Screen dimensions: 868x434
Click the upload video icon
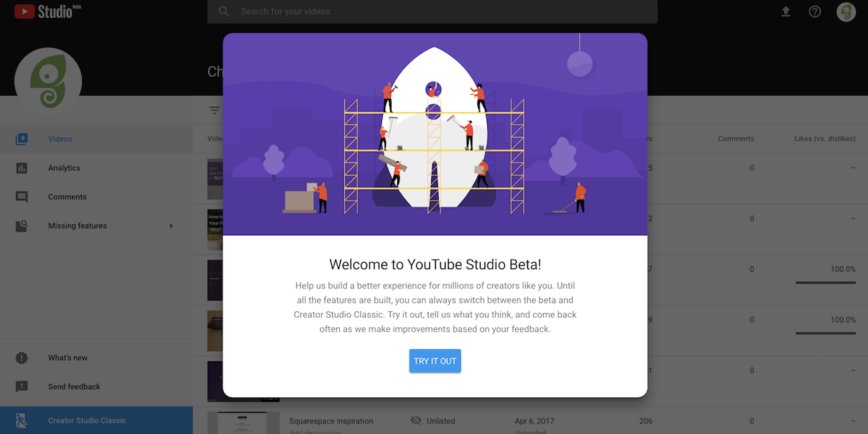click(x=786, y=11)
